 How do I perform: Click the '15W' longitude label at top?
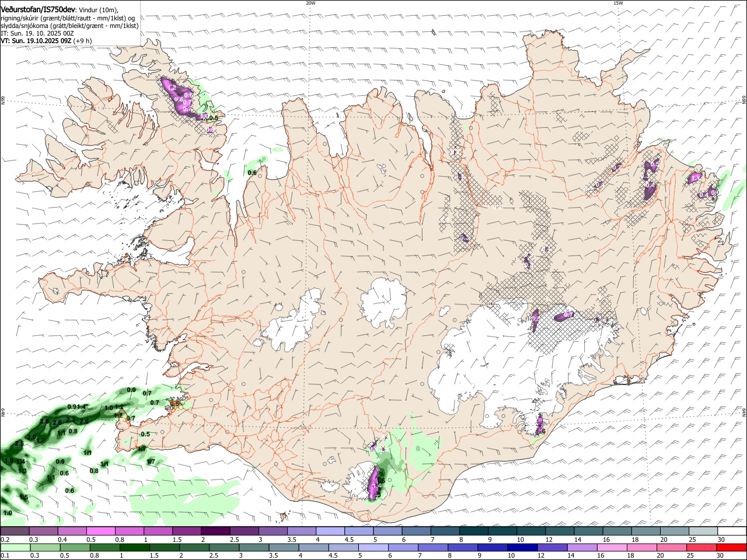618,3
